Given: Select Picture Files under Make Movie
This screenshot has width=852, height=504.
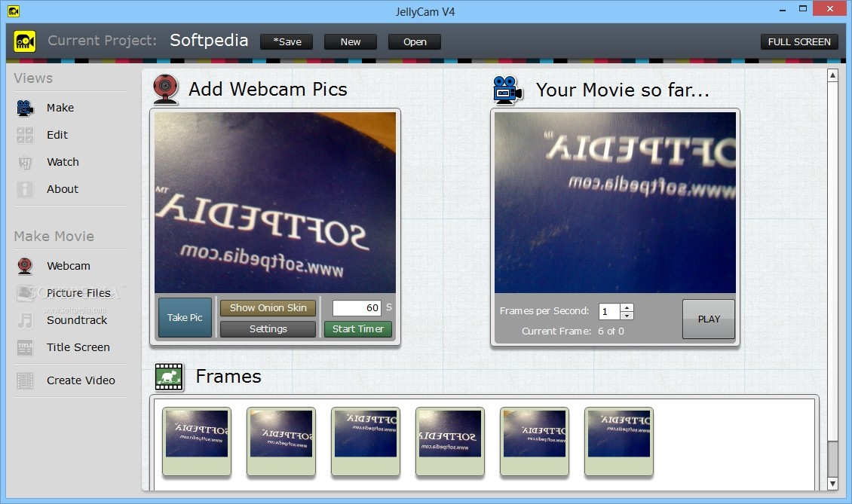Looking at the screenshot, I should tap(78, 293).
